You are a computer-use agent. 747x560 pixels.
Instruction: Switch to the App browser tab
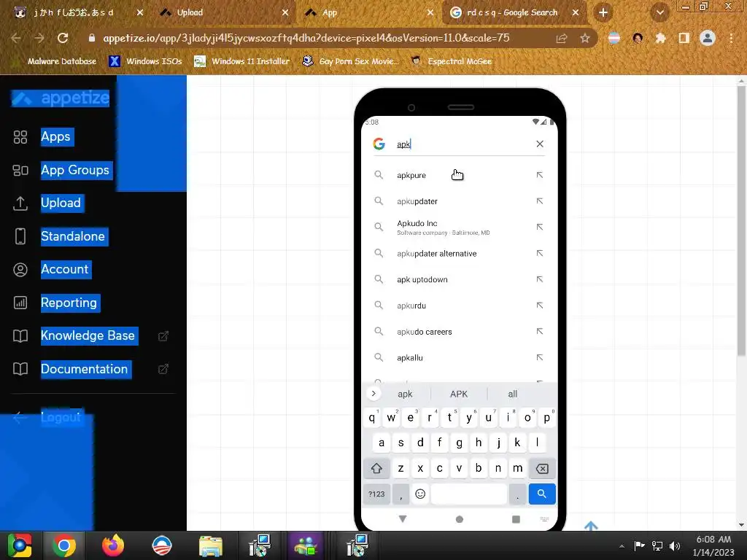[x=369, y=13]
